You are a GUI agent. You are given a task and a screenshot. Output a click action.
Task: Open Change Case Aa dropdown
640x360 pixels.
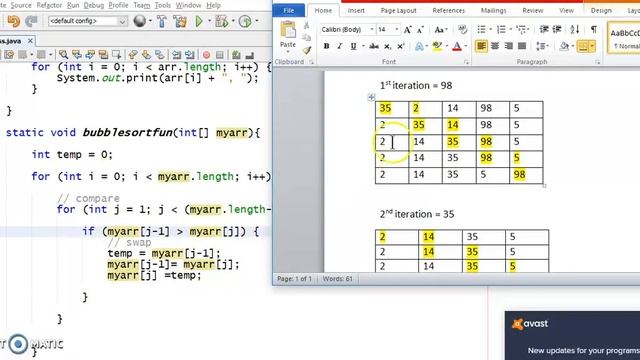click(440, 29)
